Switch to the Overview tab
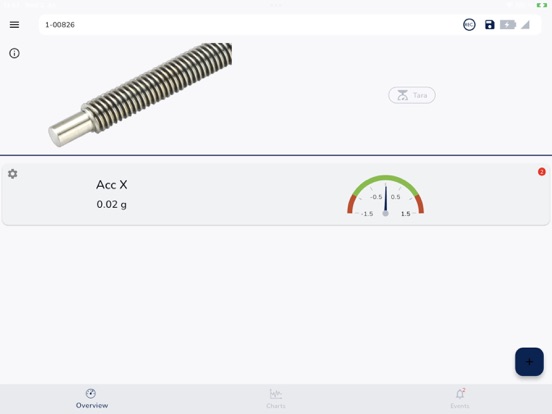This screenshot has width=552, height=414. [x=92, y=399]
